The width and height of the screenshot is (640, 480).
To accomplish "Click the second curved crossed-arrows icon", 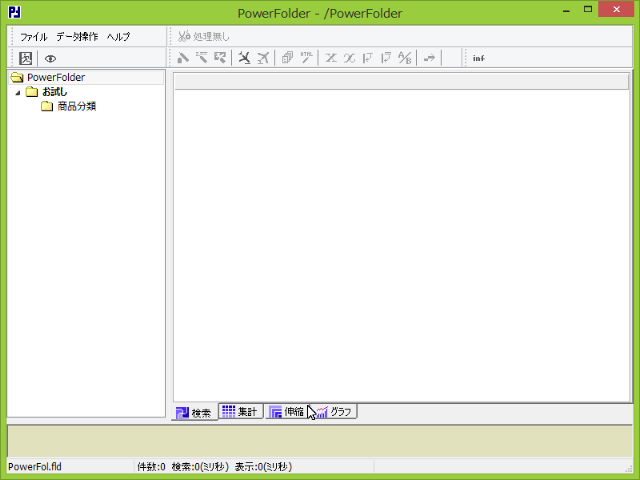I will 349,58.
